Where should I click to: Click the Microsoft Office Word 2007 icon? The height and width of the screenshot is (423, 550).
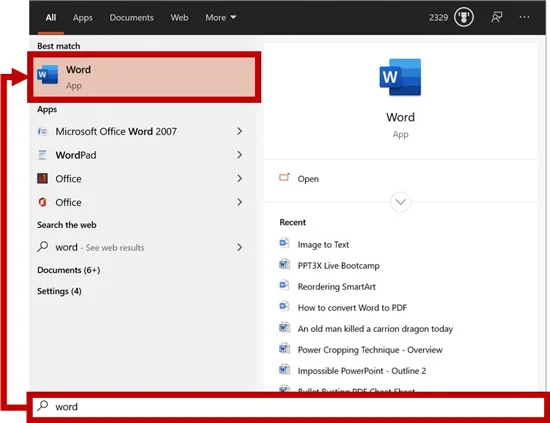[42, 131]
